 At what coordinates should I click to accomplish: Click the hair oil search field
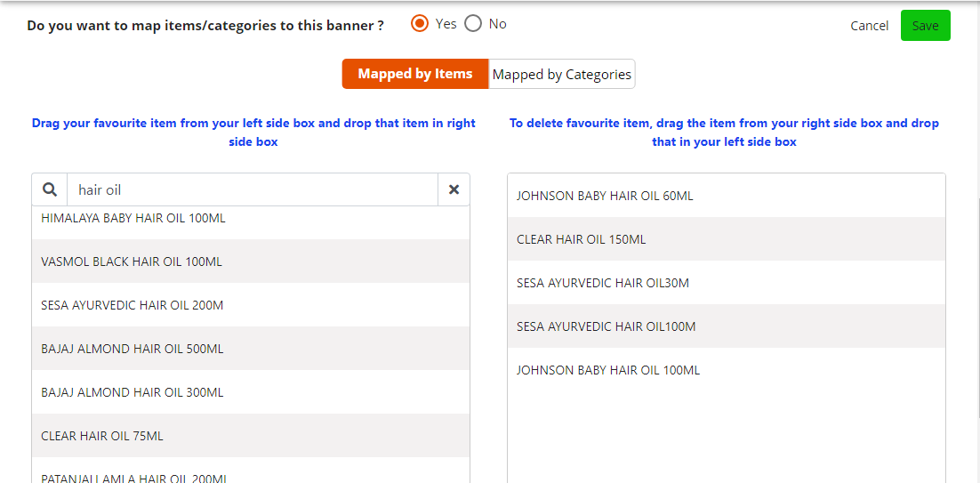(x=253, y=189)
